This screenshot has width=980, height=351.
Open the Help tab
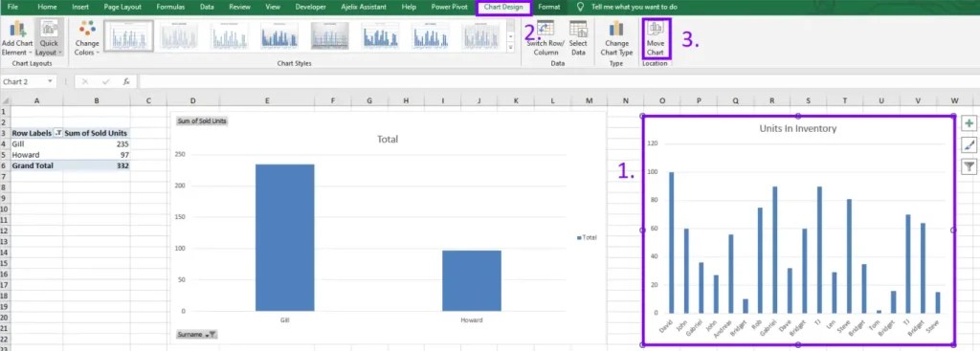(410, 7)
